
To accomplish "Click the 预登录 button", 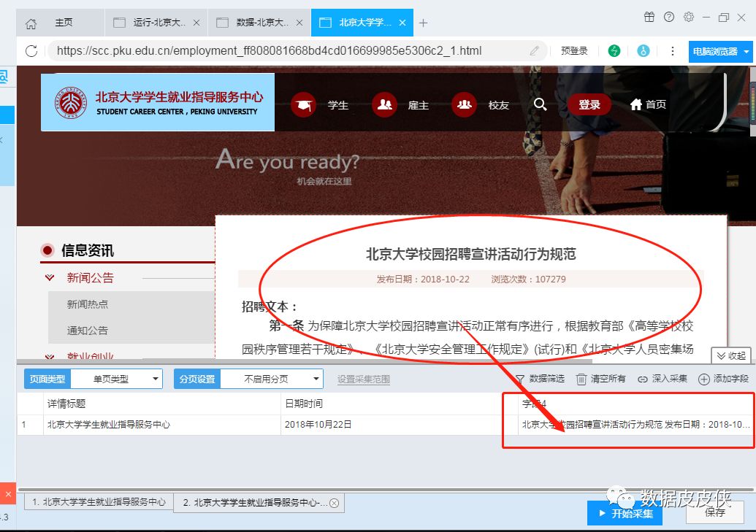I will pos(574,50).
